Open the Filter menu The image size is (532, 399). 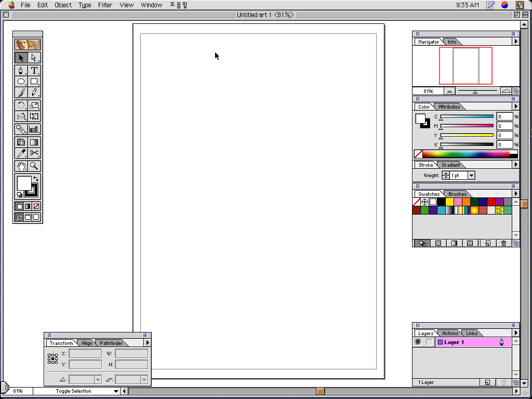[x=105, y=5]
